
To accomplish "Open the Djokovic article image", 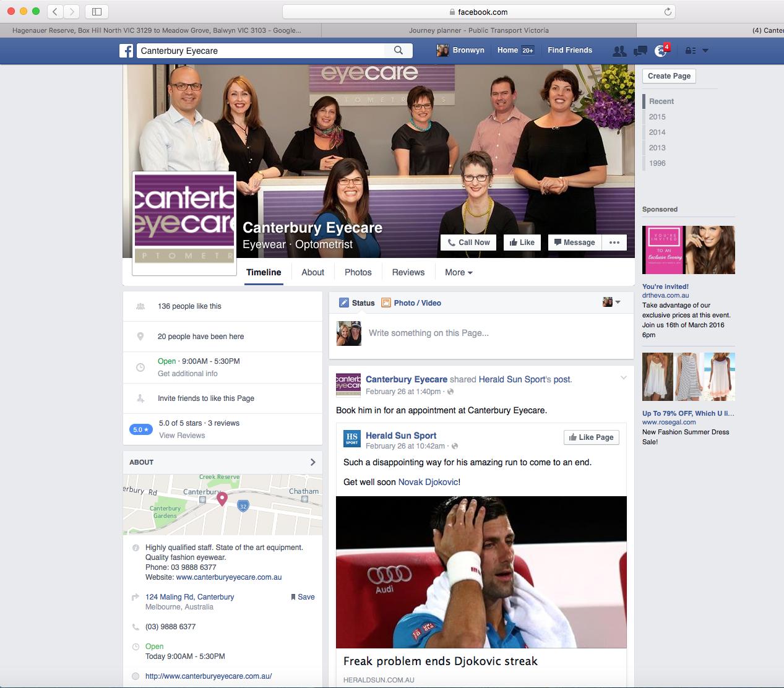I will tap(481, 572).
